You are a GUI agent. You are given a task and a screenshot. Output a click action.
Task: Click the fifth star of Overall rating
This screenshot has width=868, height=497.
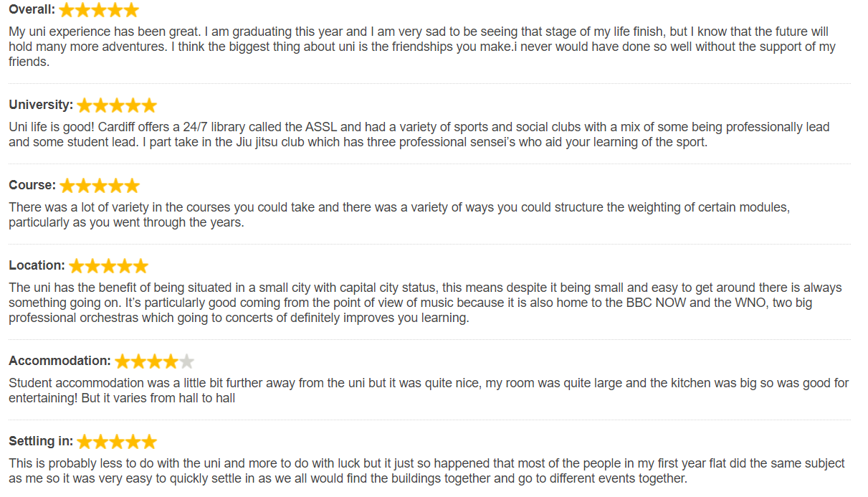coord(131,10)
